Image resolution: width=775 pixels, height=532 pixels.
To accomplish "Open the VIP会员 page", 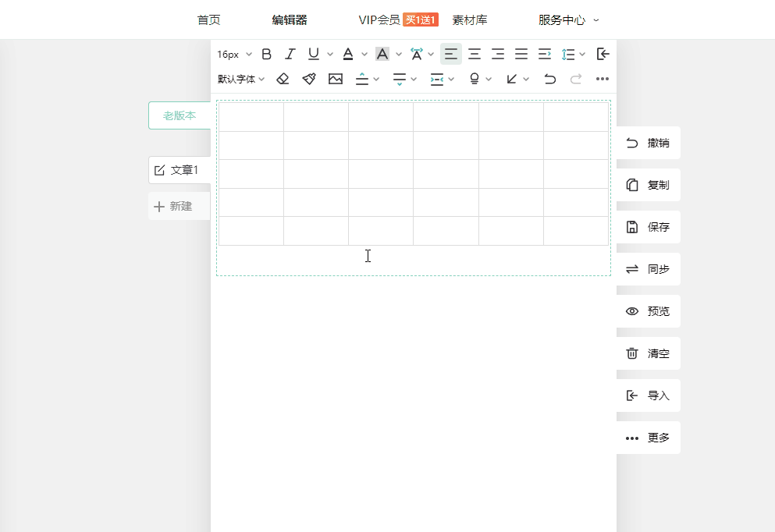I will pyautogui.click(x=379, y=20).
